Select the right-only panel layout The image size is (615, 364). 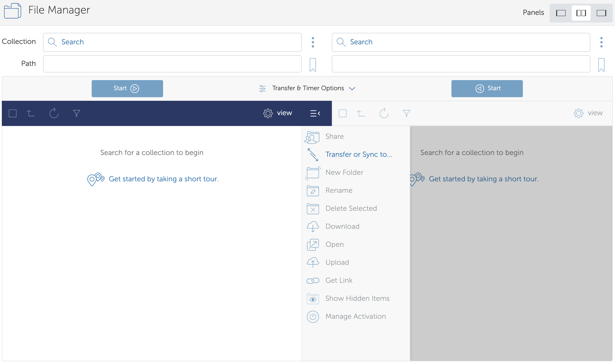click(x=601, y=13)
